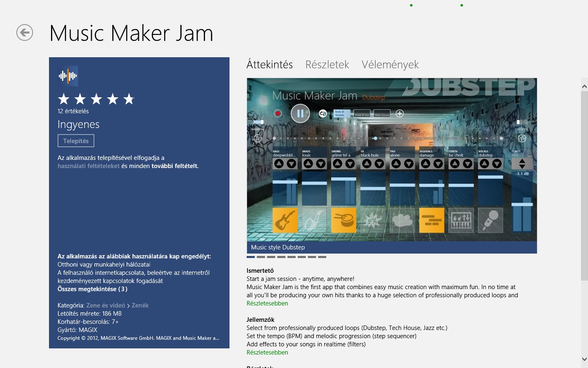This screenshot has width=588, height=368.
Task: Click the synth keyboard icon in the screenshot
Action: 461,220
